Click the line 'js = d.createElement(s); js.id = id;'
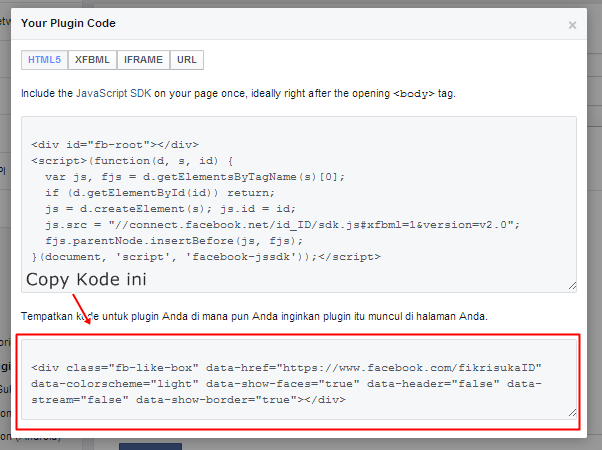Image resolution: width=602 pixels, height=450 pixels. tap(170, 209)
